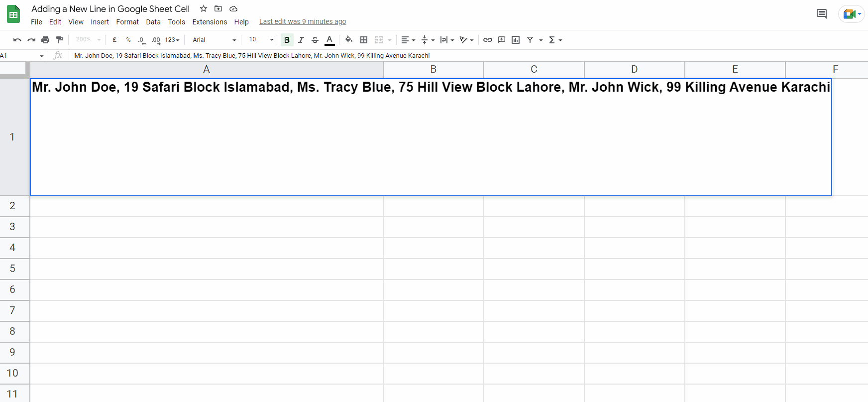The height and width of the screenshot is (402, 868).
Task: Select row 5 header
Action: tap(14, 268)
